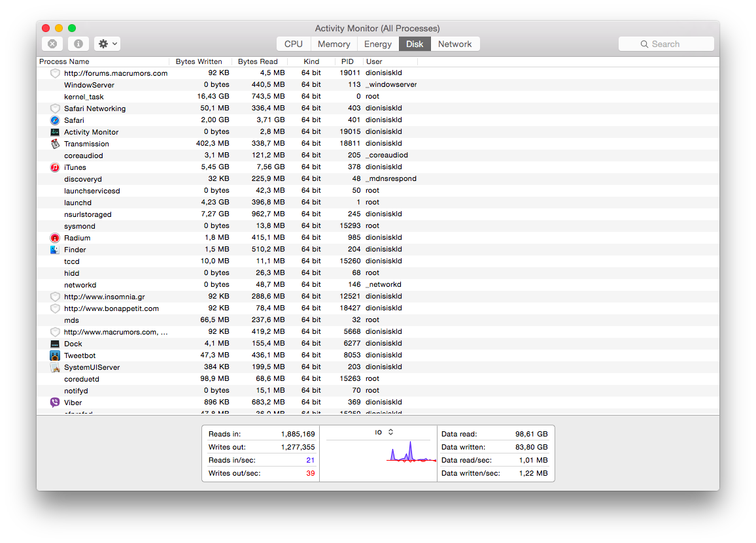
Task: Click the Dock process icon
Action: tap(55, 344)
